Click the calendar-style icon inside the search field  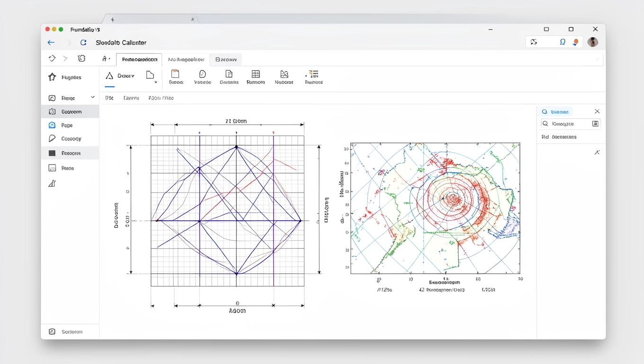pyautogui.click(x=595, y=124)
